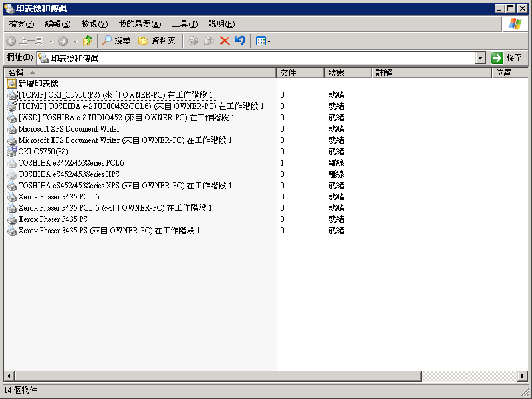Click the printers icon in title bar

coord(9,8)
